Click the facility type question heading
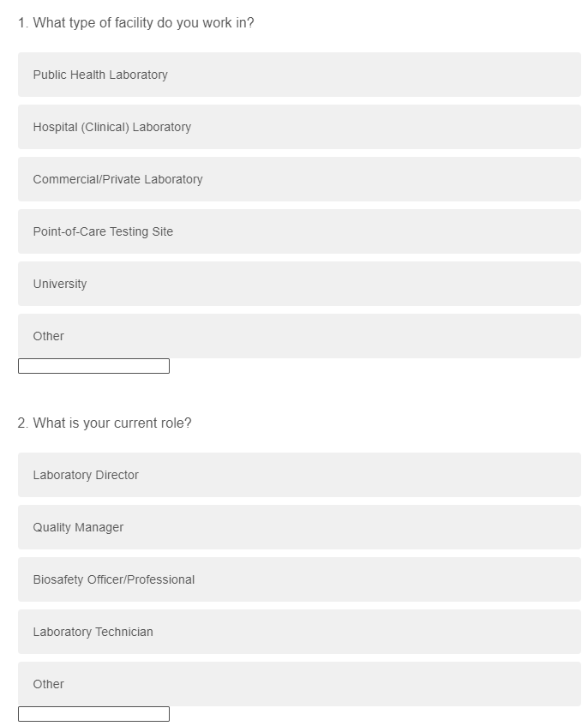 point(135,23)
